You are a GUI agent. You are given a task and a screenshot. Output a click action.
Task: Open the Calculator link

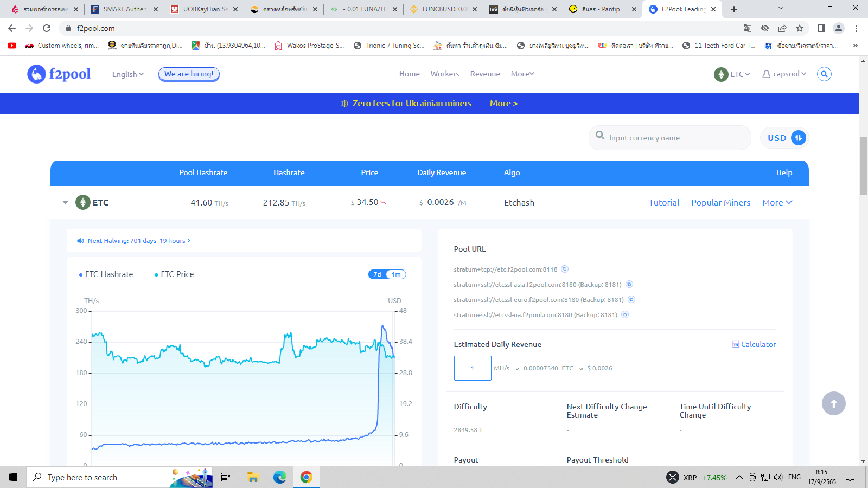pyautogui.click(x=754, y=344)
